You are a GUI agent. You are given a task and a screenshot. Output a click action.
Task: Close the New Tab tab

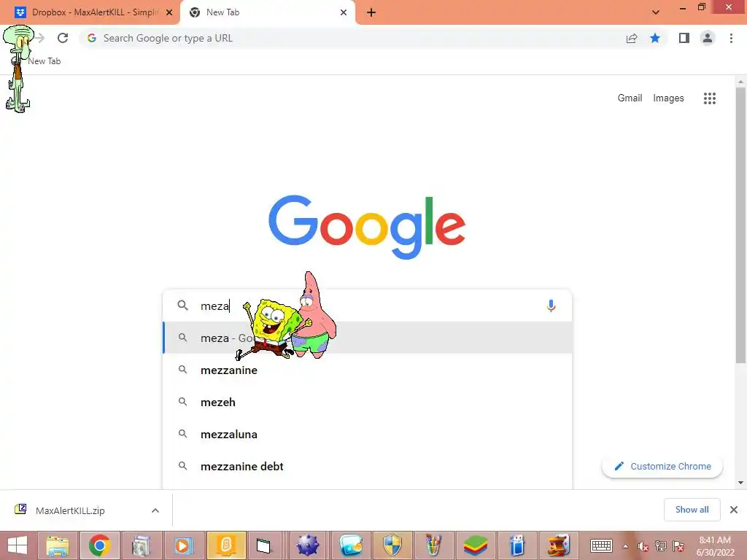(344, 12)
